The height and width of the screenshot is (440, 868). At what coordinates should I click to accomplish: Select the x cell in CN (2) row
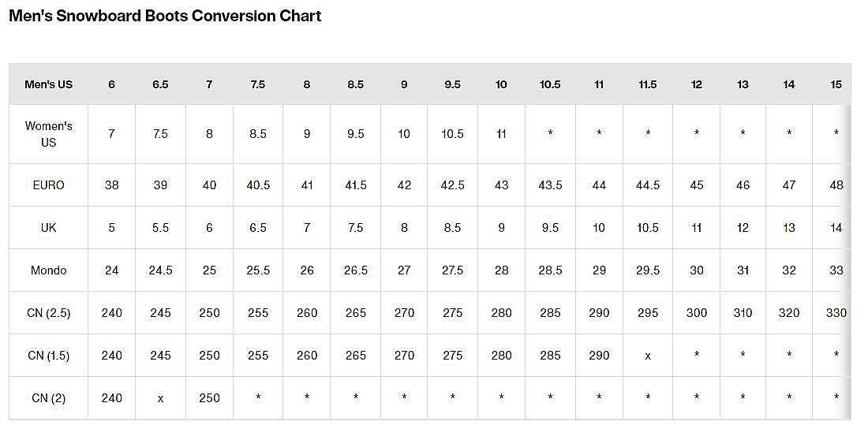[x=160, y=398]
